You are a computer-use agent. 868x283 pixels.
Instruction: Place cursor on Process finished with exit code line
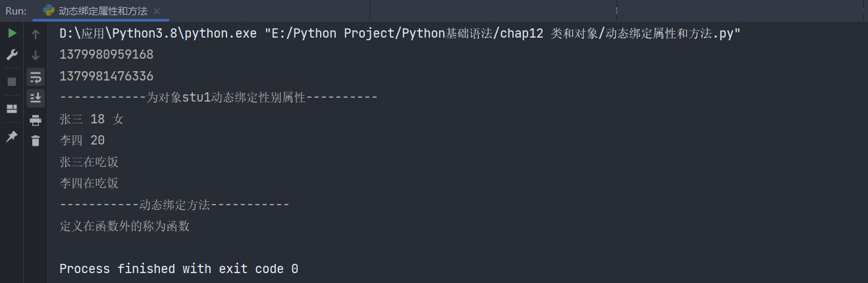pyautogui.click(x=179, y=268)
